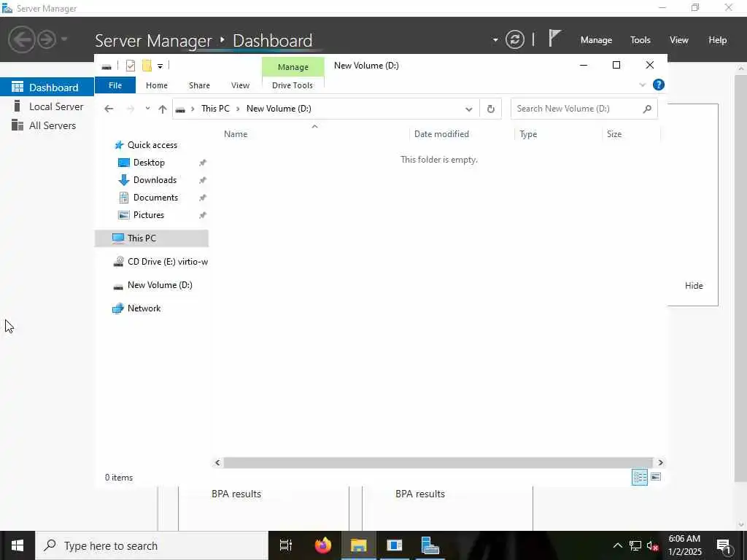Viewport: 747px width, 560px height.
Task: Select Desktop in navigation pane
Action: pyautogui.click(x=149, y=163)
